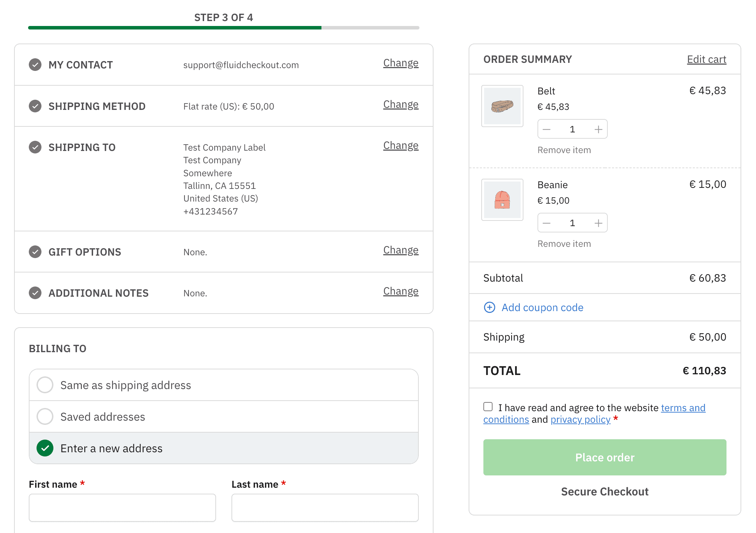Change the My Contact email
Viewport: 756px width, 533px height.
click(x=401, y=63)
